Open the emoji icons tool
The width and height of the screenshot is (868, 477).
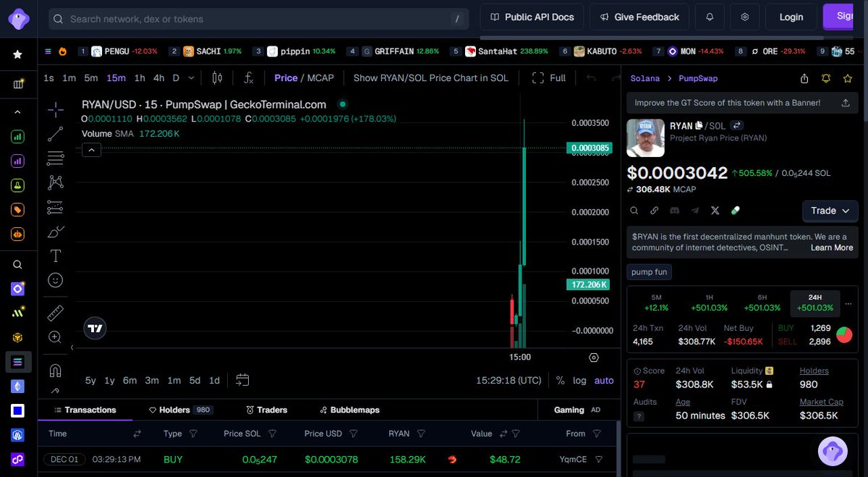point(56,280)
